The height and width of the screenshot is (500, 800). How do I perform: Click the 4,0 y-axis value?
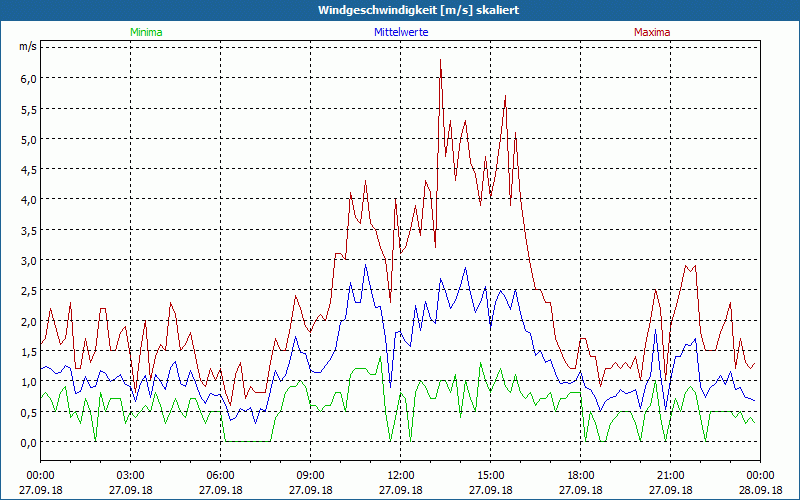pyautogui.click(x=29, y=200)
